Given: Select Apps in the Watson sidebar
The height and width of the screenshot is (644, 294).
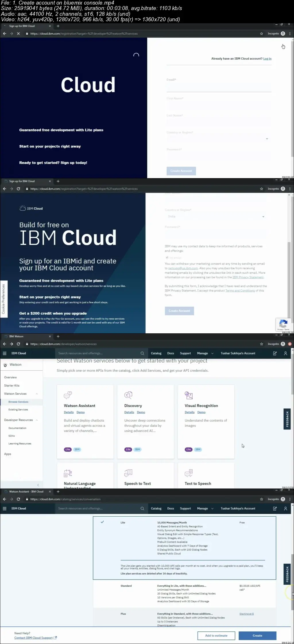Looking at the screenshot, I should [7, 454].
